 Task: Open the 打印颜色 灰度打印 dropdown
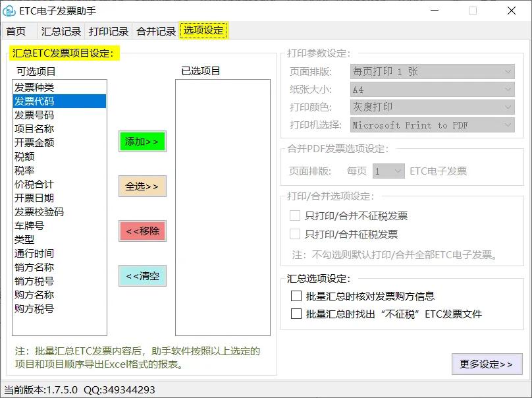point(432,107)
